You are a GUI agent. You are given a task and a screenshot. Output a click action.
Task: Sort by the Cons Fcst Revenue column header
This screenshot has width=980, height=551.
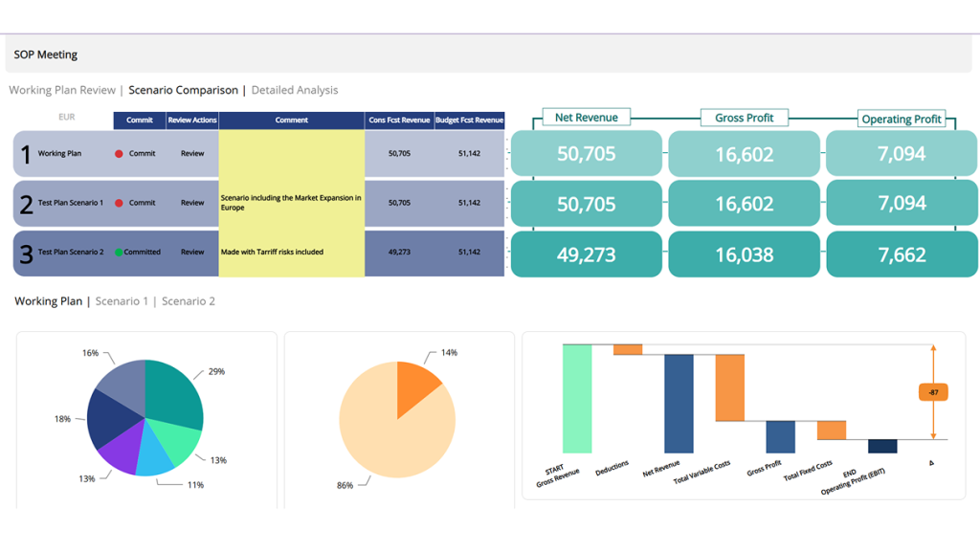pos(399,120)
